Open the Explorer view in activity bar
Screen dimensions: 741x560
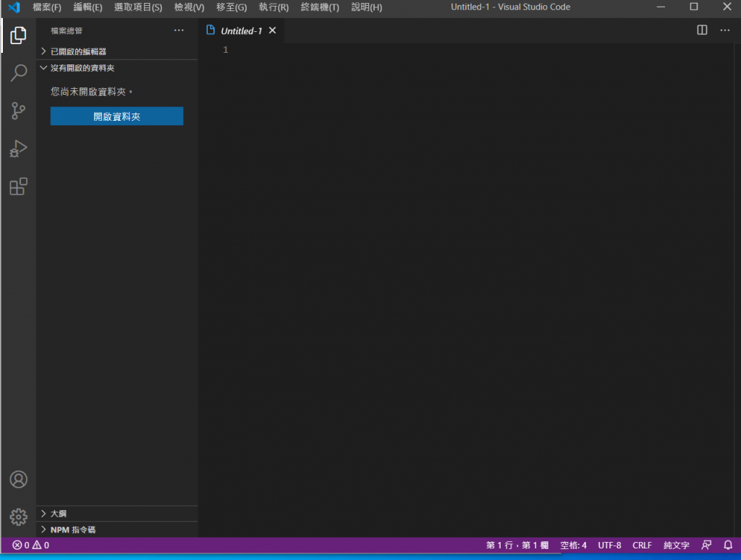coord(18,35)
